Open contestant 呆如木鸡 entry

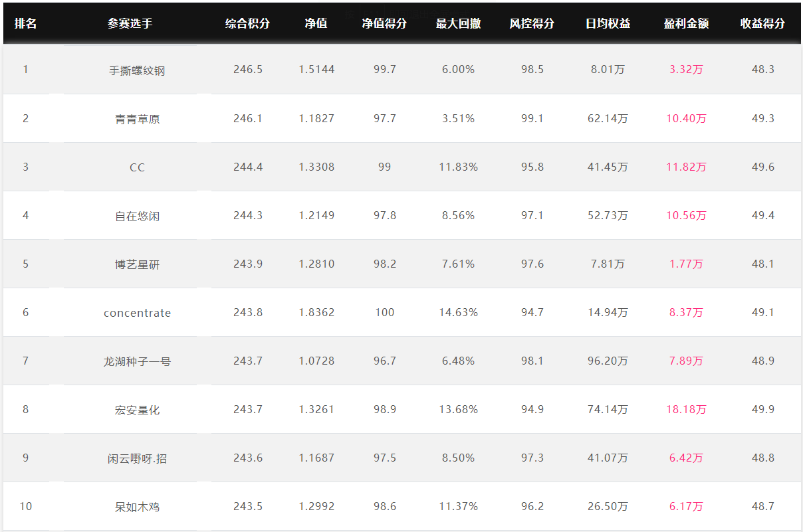tap(137, 507)
